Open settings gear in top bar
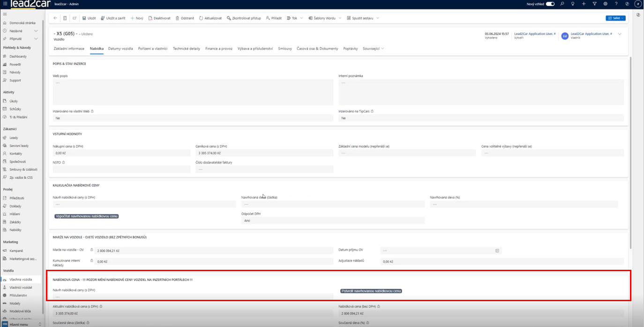Image resolution: width=644 pixels, height=327 pixels. 605,4
